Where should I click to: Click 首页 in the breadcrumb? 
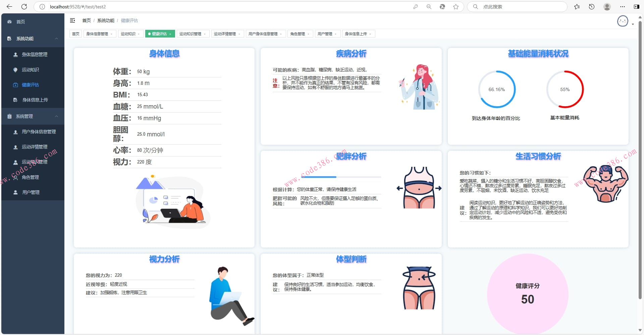click(x=86, y=20)
